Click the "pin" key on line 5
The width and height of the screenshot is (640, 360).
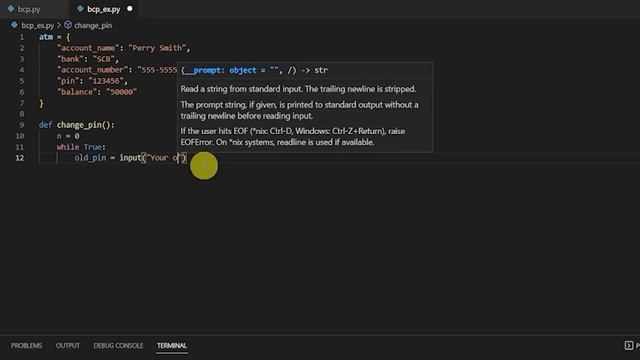coord(68,81)
